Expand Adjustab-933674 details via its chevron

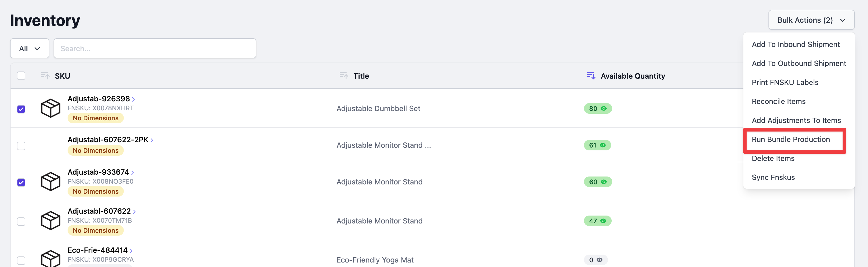coord(133,173)
